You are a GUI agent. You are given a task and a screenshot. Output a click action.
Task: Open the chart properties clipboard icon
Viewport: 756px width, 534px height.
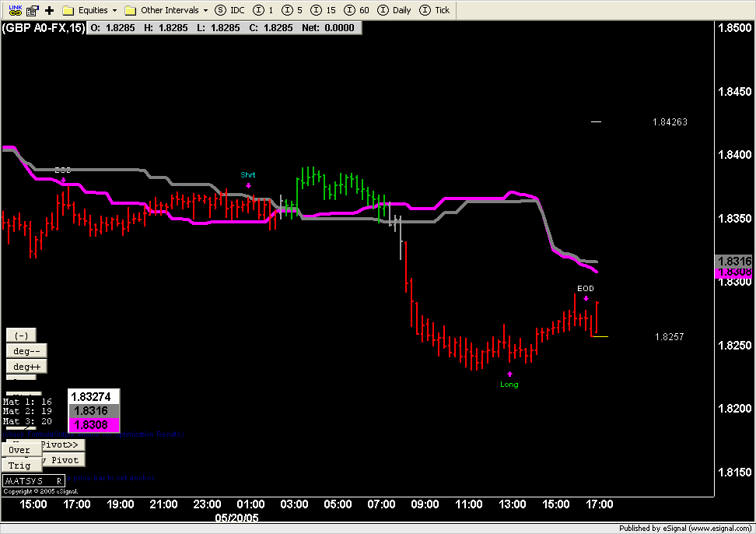(x=33, y=10)
